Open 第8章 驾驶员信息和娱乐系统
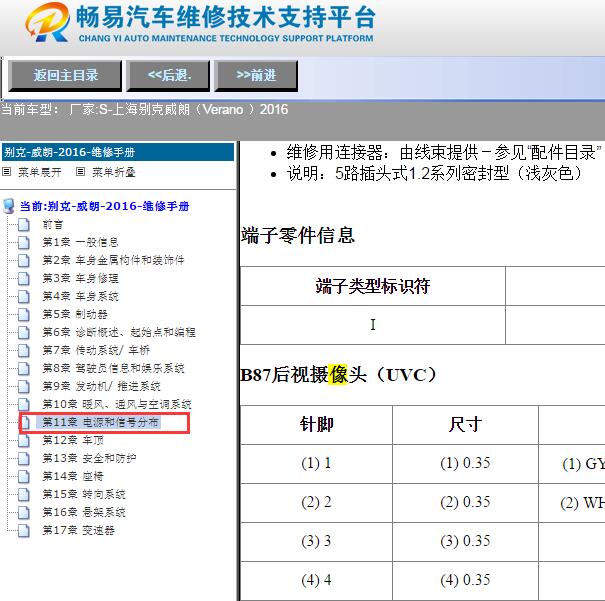Screen dimensions: 605x601 click(x=113, y=368)
